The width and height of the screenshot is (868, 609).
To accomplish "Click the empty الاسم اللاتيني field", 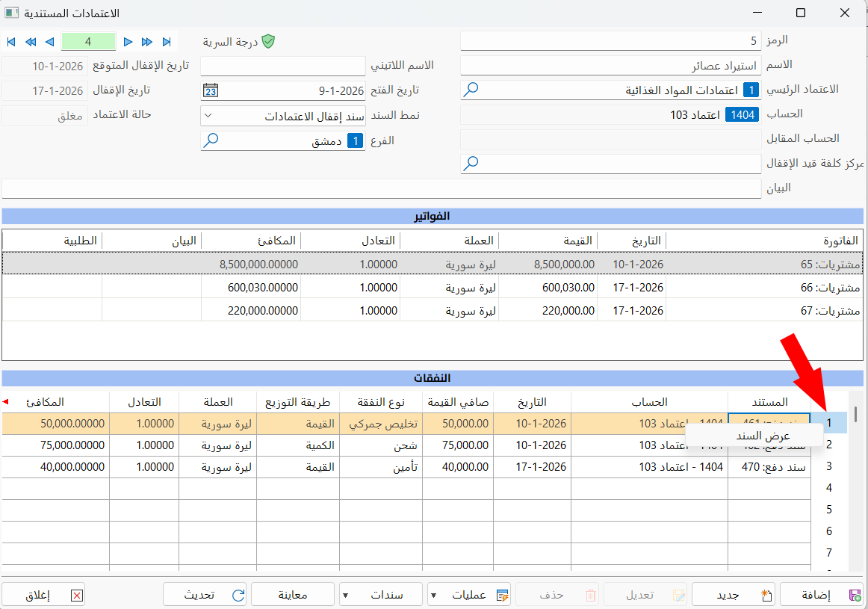I will pyautogui.click(x=283, y=66).
